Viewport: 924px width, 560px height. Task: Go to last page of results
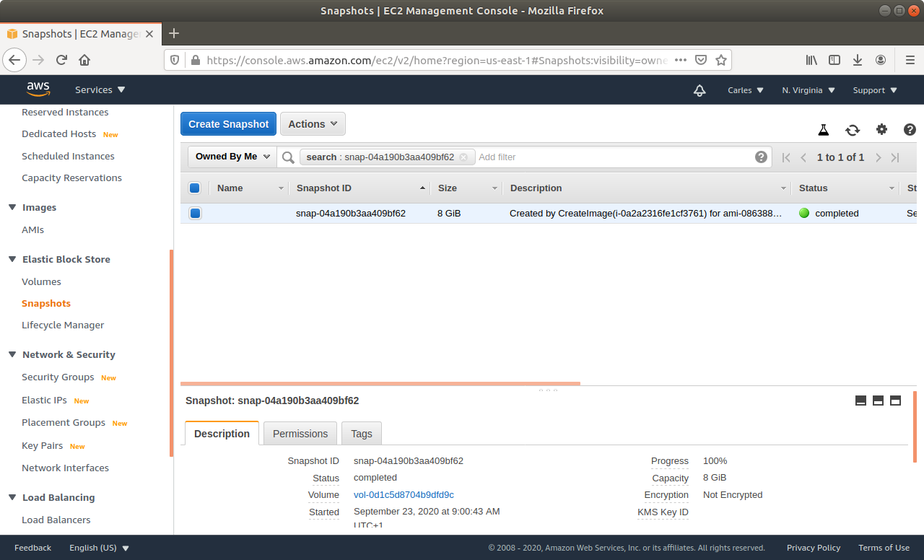895,157
